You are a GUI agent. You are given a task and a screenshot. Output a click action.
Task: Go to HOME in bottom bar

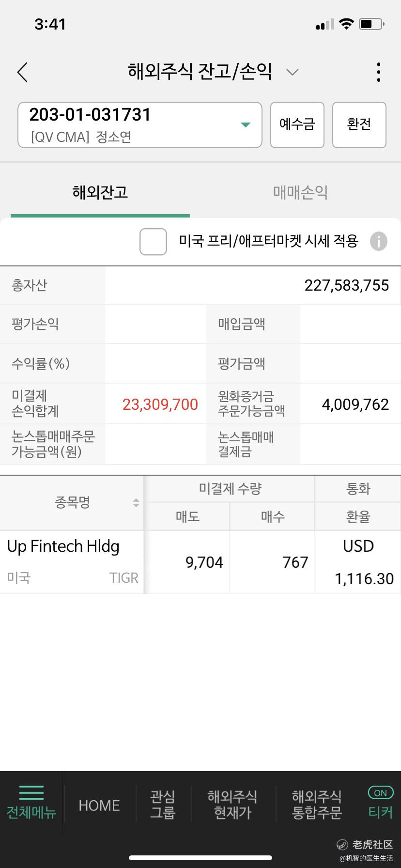click(x=99, y=805)
